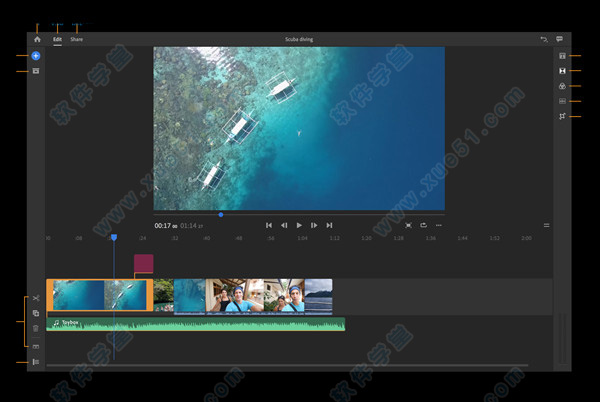
Task: Click the preview scrubber handle
Action: pos(221,214)
